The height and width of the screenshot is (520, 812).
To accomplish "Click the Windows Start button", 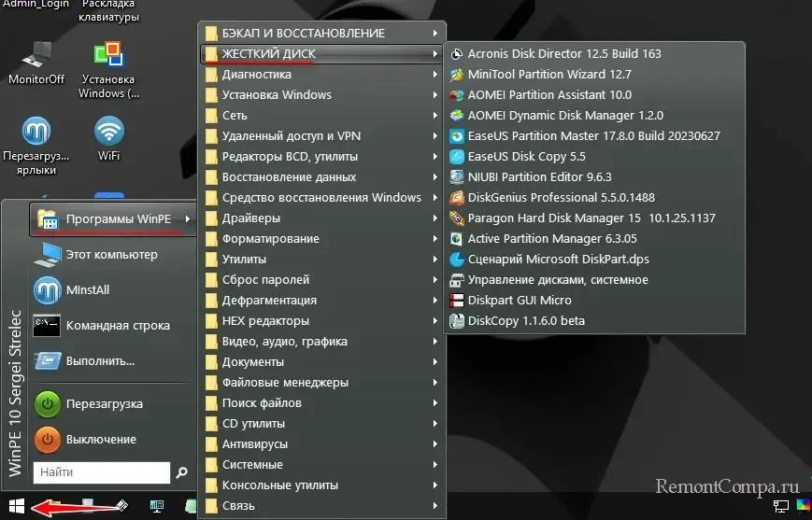I will click(17, 507).
